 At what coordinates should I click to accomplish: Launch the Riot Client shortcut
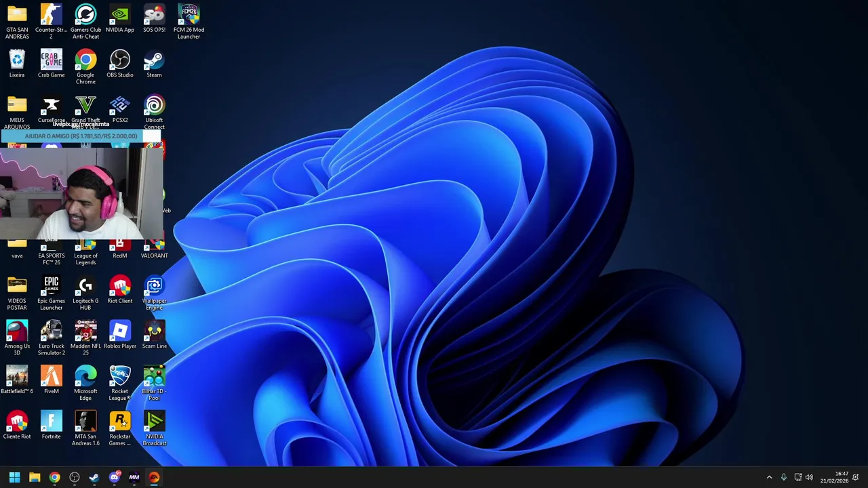point(120,289)
